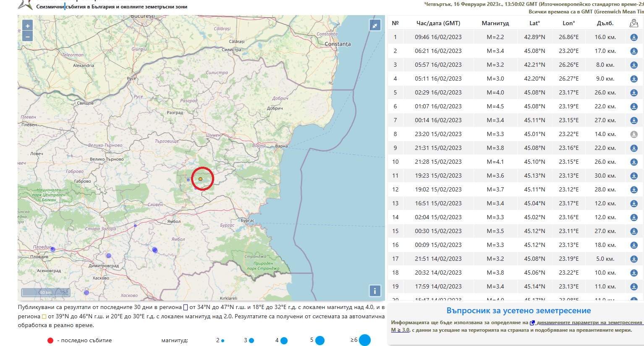Click the Магнитуд column header
Viewport: 644px width, 346px height.
[x=495, y=24]
